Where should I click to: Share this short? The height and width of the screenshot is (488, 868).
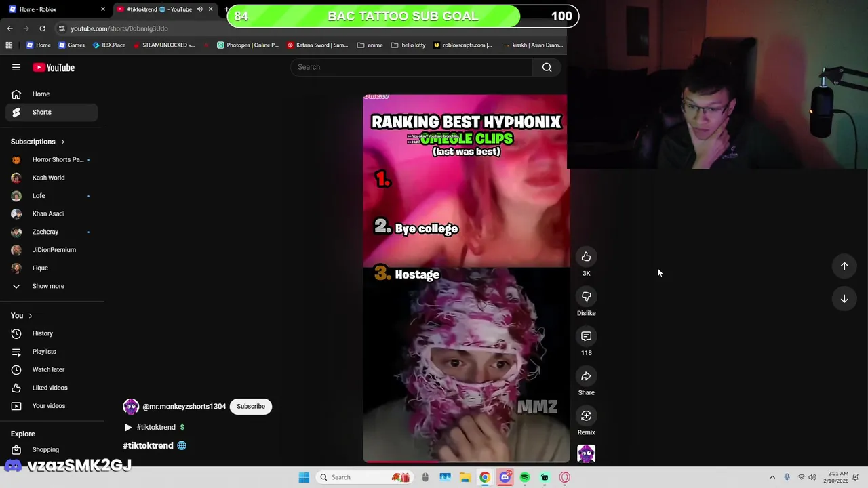(x=586, y=376)
